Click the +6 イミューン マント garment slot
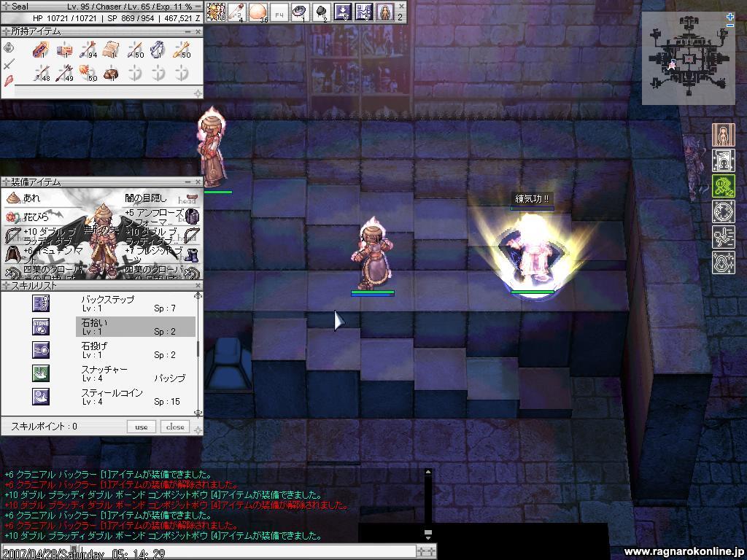Screen dimensions: 747x560 (43, 254)
